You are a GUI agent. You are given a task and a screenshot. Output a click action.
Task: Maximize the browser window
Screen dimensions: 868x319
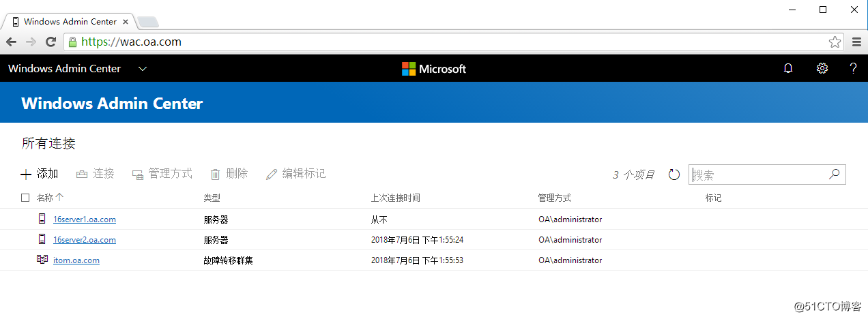823,9
